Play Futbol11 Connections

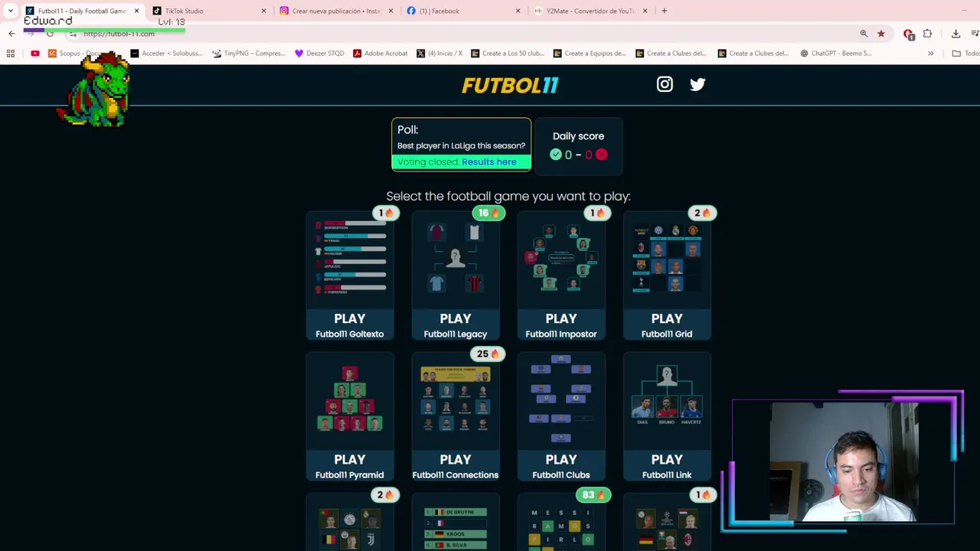tap(456, 466)
